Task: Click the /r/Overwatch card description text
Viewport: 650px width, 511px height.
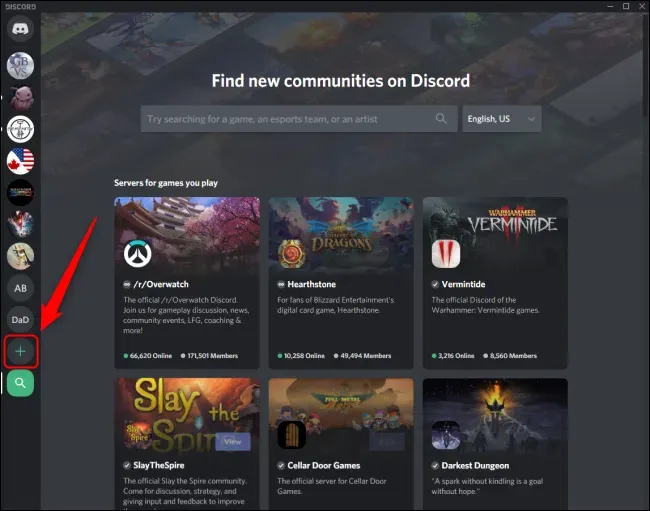Action: tap(186, 315)
